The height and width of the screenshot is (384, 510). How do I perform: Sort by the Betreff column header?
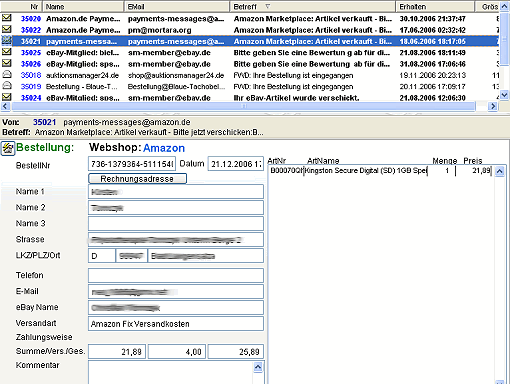313,6
